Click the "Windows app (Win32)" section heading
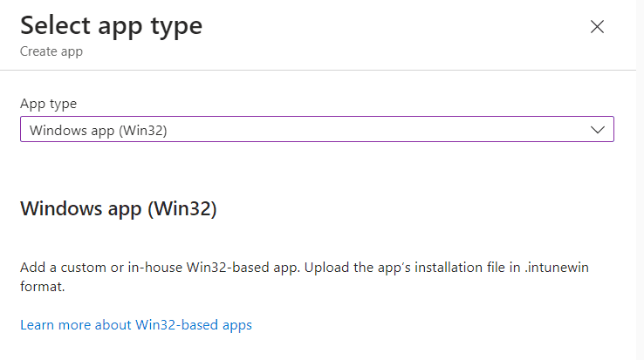Viewport: 644px width, 360px height. (118, 209)
